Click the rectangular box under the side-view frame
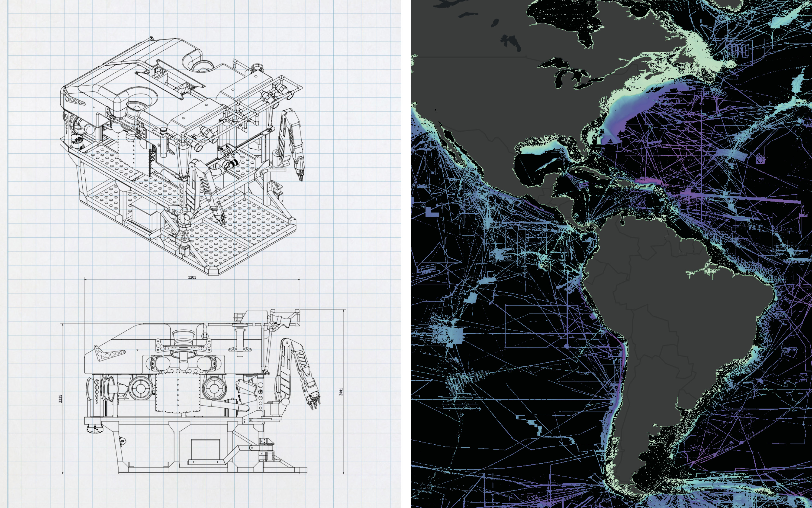The height and width of the screenshot is (508, 812). coord(205,449)
